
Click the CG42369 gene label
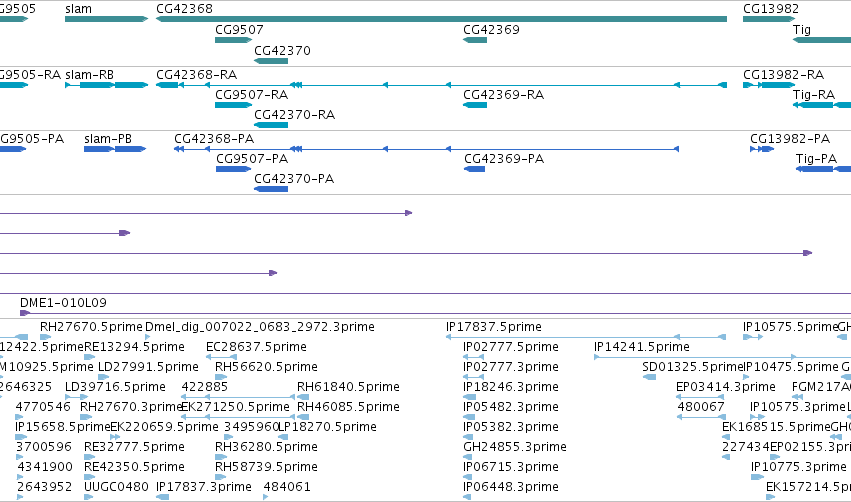tap(491, 29)
